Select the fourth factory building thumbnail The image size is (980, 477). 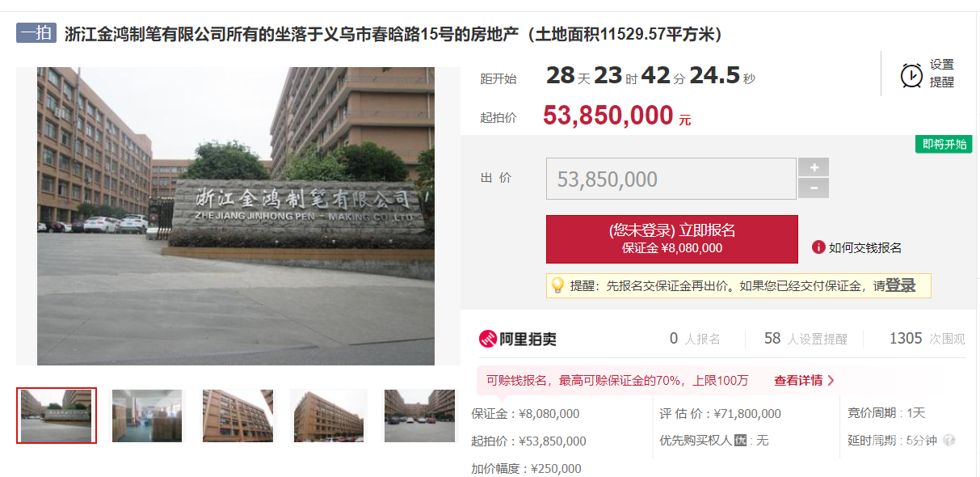pyautogui.click(x=329, y=416)
